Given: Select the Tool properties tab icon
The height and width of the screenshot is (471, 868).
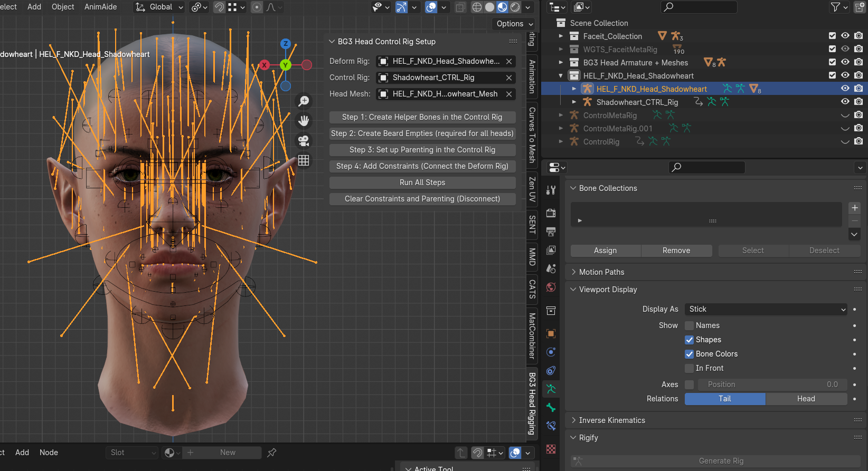Looking at the screenshot, I should pos(551,190).
